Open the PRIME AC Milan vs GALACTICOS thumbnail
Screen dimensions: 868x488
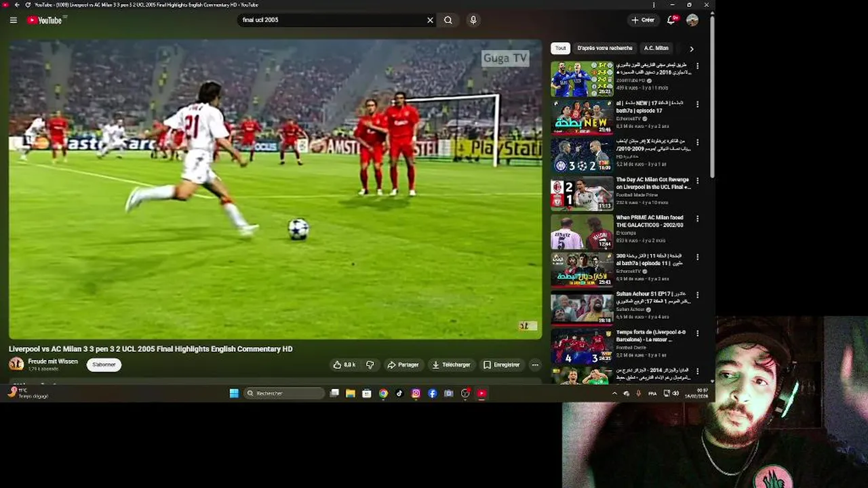click(x=582, y=231)
